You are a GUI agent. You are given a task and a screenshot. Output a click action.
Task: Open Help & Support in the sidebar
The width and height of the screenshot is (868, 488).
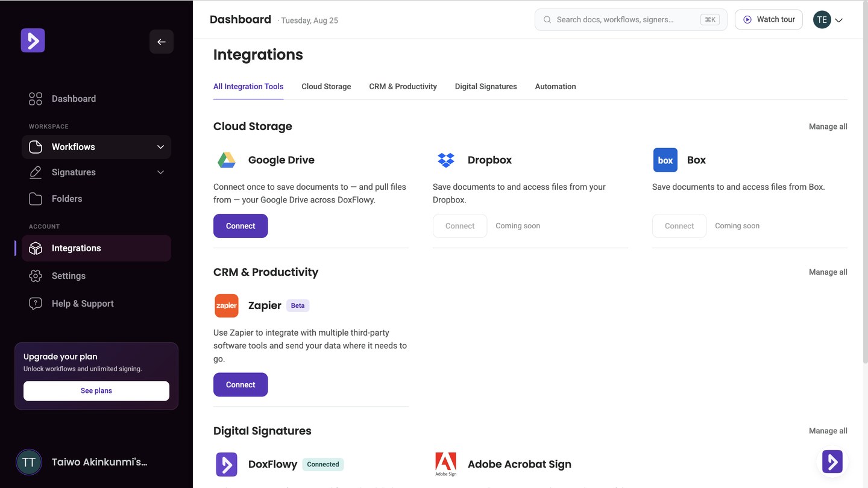tap(96, 304)
